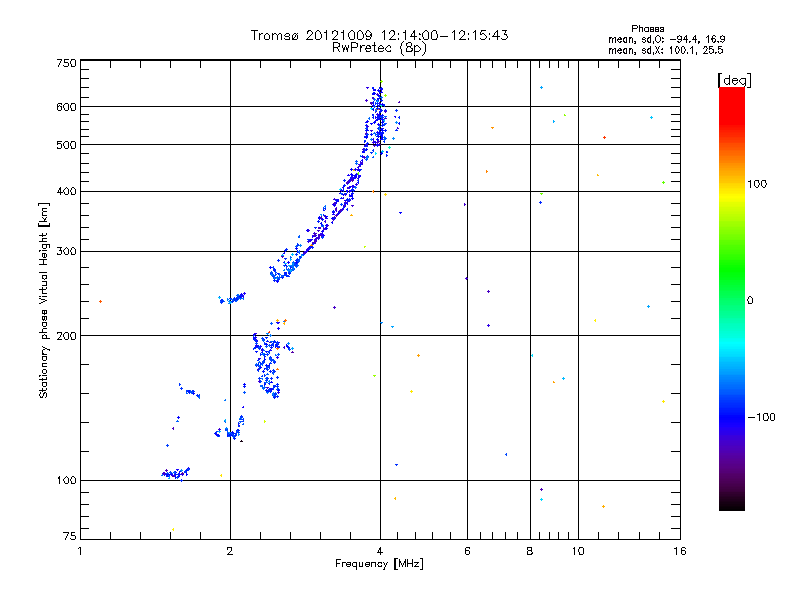Click the y-axis tick label '300'
The width and height of the screenshot is (800, 600).
click(66, 251)
